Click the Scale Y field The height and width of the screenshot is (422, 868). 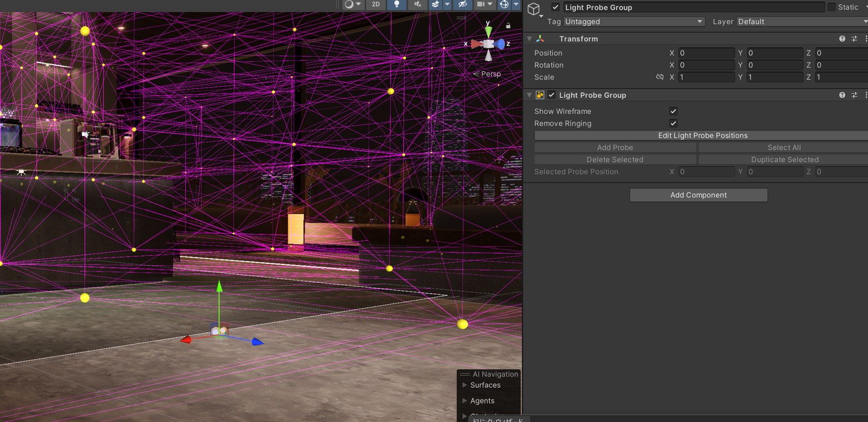click(x=774, y=77)
